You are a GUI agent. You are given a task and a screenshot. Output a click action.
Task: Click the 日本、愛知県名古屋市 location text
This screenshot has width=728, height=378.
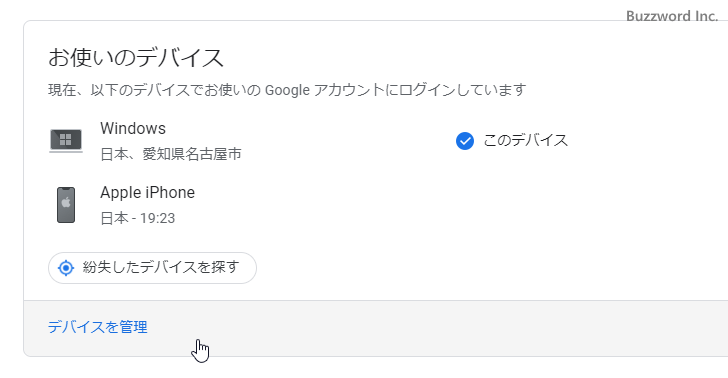coord(171,154)
